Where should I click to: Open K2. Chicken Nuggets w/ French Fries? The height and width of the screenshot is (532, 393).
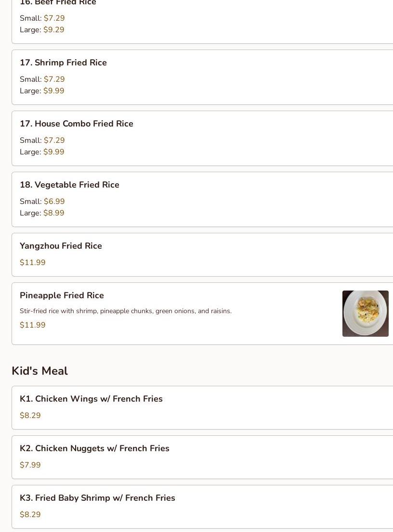202,457
